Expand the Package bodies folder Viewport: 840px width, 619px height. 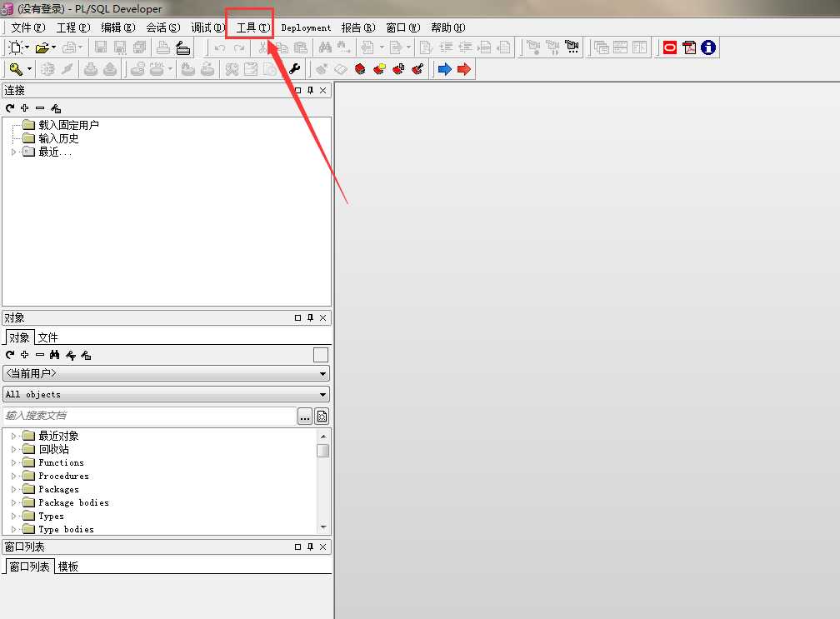(x=14, y=503)
